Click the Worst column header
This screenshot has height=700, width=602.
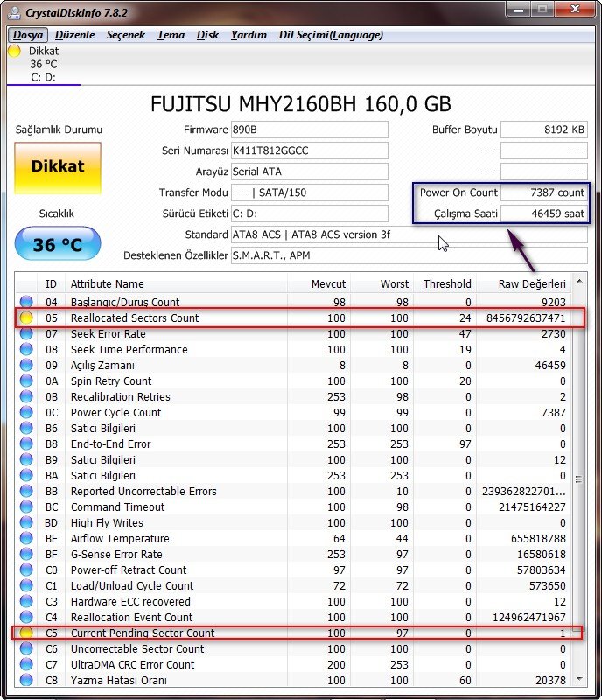tap(381, 283)
